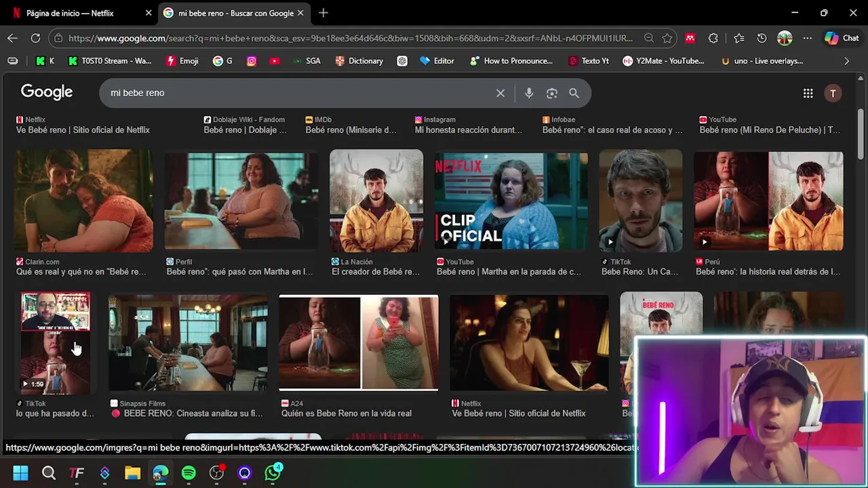Open File Explorer from the taskbar

coord(132,472)
